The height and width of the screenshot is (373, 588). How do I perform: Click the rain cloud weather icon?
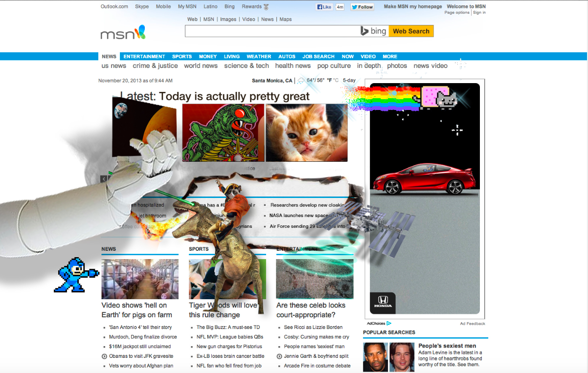301,80
